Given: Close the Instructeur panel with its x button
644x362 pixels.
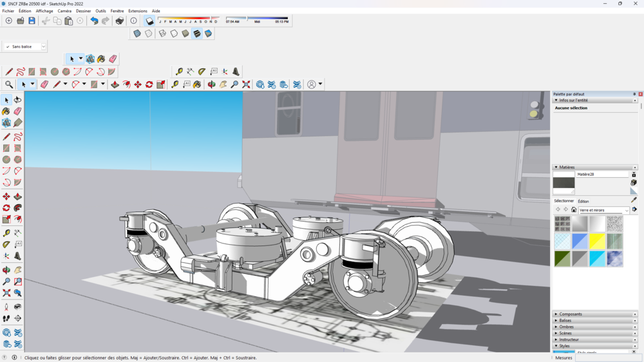Looking at the screenshot, I should pyautogui.click(x=635, y=340).
